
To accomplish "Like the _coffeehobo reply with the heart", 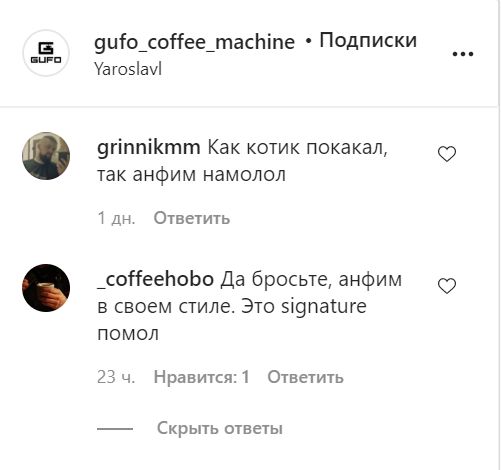I will 447,286.
